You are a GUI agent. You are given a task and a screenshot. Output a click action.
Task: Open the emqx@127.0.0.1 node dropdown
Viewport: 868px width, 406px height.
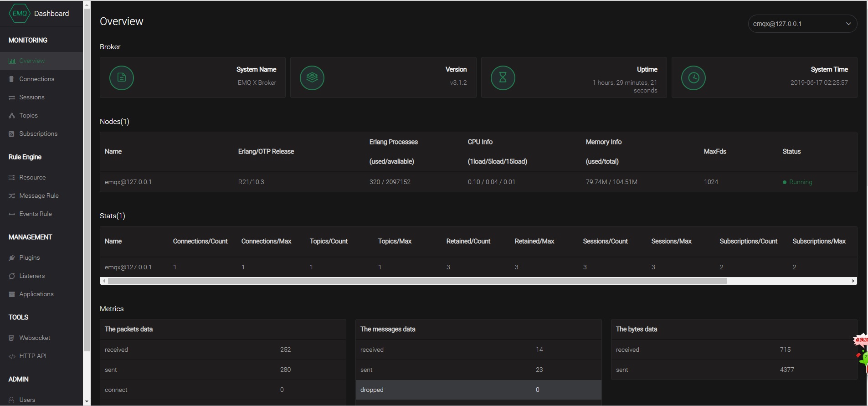pyautogui.click(x=802, y=24)
